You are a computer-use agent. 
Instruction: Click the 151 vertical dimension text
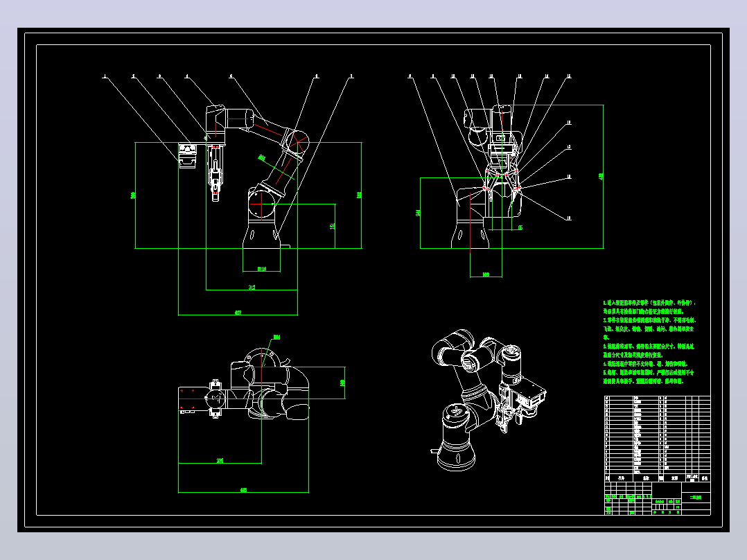click(333, 226)
